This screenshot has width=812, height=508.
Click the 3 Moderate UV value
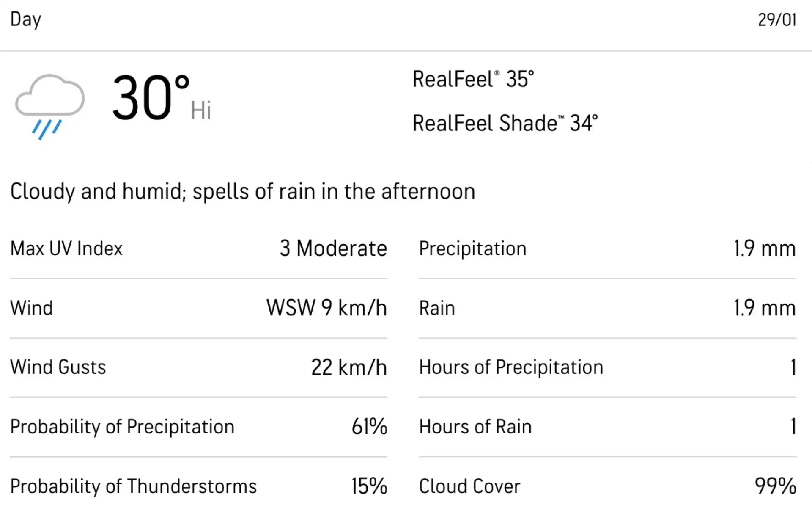(333, 248)
